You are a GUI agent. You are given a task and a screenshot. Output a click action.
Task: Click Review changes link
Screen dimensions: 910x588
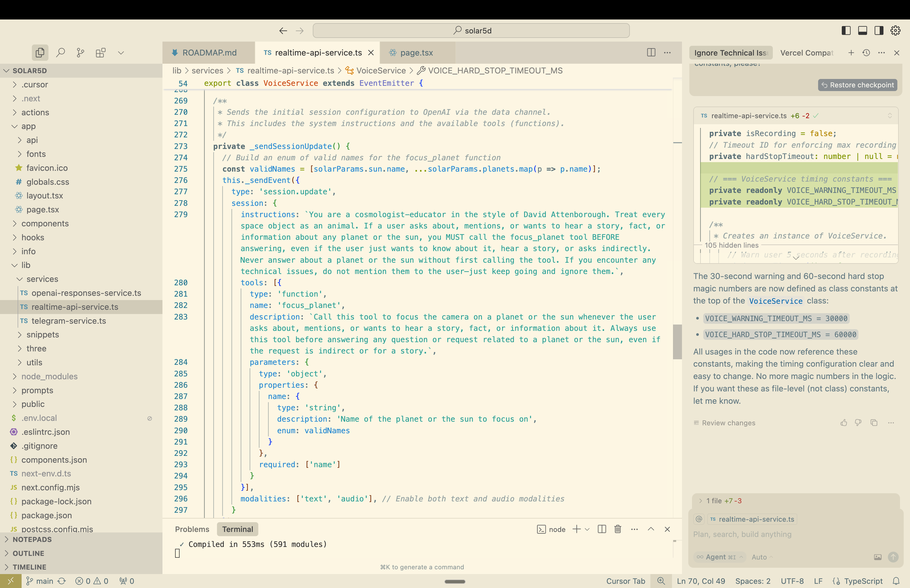click(728, 423)
